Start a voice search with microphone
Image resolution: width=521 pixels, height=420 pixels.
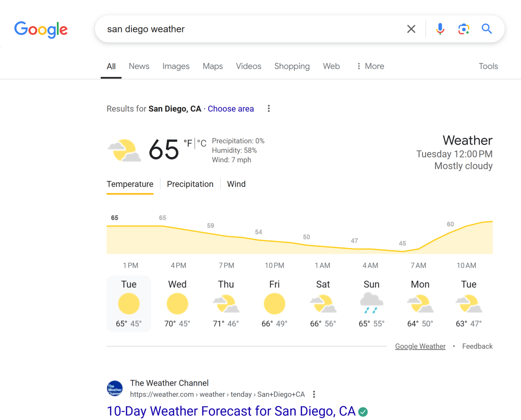440,29
